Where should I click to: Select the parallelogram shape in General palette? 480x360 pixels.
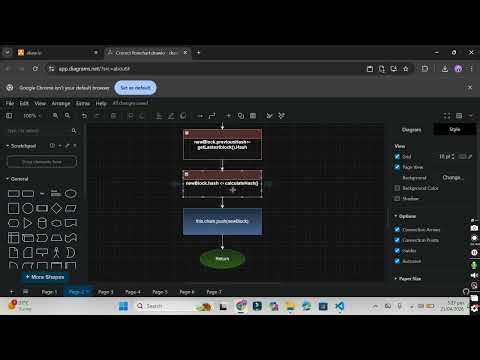pyautogui.click(x=71, y=209)
